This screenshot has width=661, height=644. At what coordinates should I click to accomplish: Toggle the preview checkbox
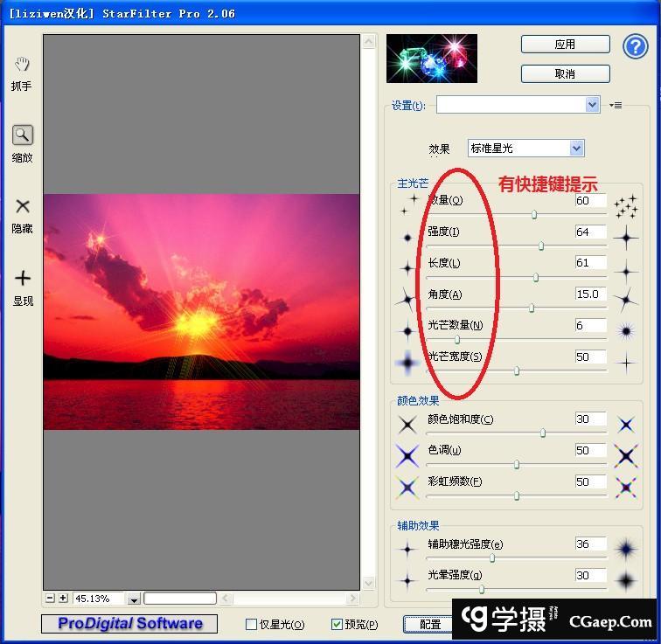pyautogui.click(x=337, y=624)
